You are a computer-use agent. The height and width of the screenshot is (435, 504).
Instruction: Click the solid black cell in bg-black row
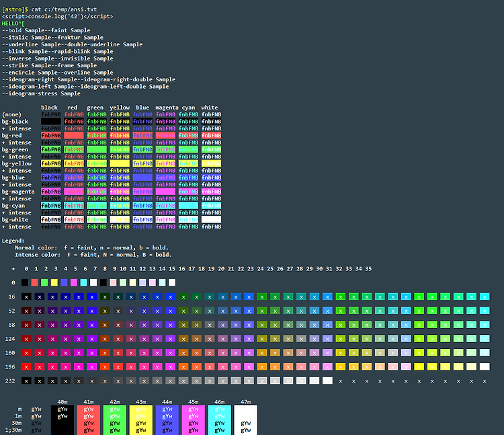51,122
